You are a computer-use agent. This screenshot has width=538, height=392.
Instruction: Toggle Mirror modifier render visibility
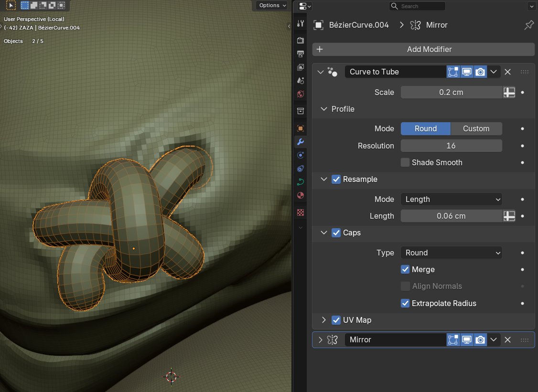(480, 339)
